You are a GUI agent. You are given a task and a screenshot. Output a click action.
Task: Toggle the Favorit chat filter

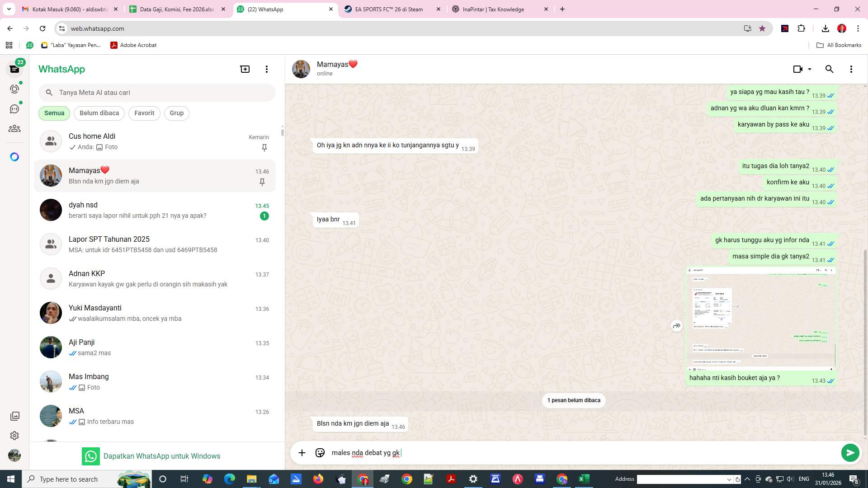click(x=144, y=113)
